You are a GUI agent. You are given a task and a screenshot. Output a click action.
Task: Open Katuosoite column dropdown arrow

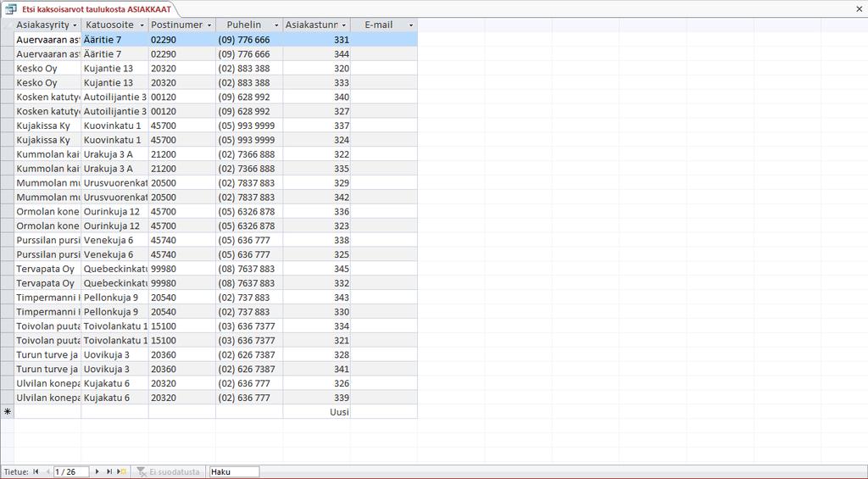click(x=142, y=25)
